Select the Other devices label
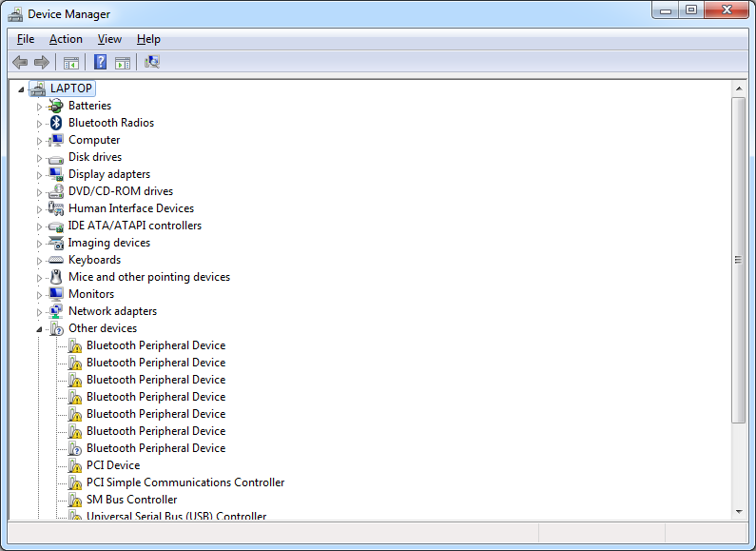Viewport: 756px width, 551px height. click(x=103, y=328)
